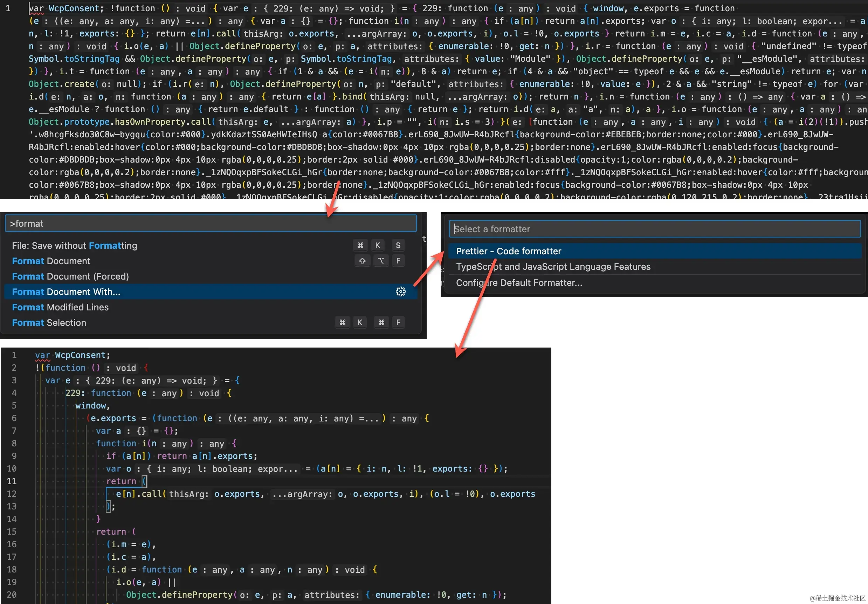Screen dimensions: 868x604
Task: Run the Format Document command
Action: (51, 261)
